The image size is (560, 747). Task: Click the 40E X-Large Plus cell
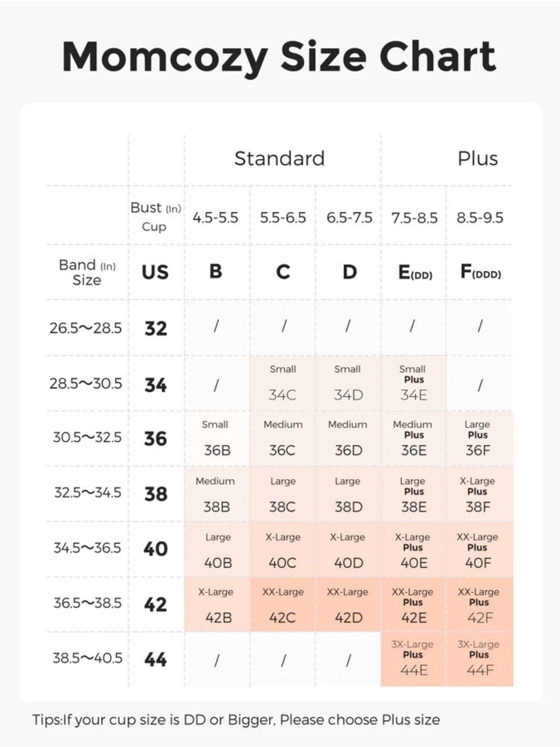pyautogui.click(x=413, y=549)
